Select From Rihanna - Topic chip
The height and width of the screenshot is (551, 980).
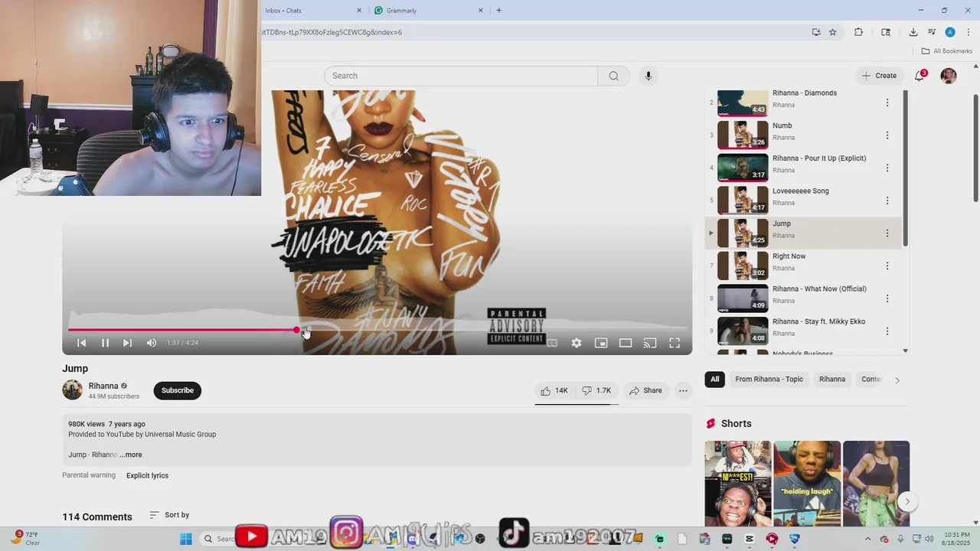[769, 380]
